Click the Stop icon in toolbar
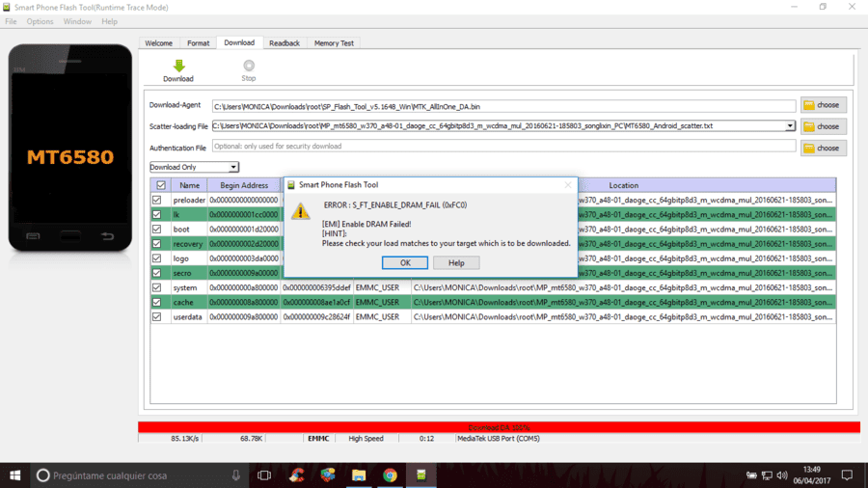Image resolution: width=868 pixels, height=488 pixels. click(x=249, y=66)
